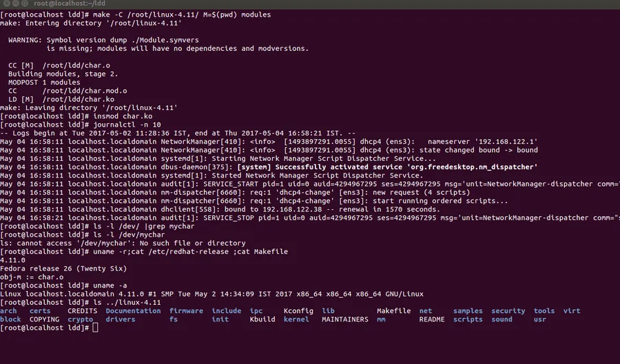The width and height of the screenshot is (620, 364).
Task: Maximize the terminal window
Action: (x=25, y=3)
